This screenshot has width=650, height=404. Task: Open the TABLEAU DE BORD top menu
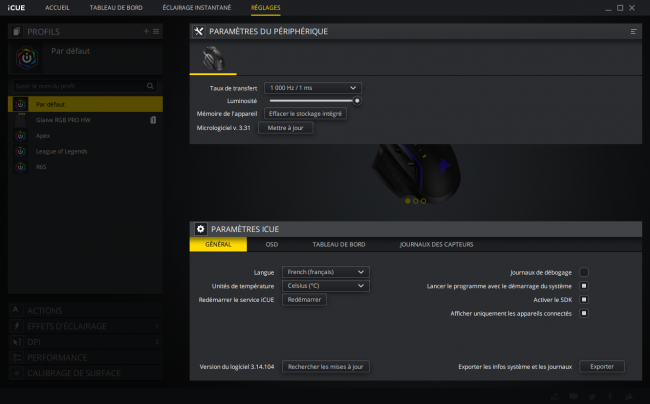coord(116,7)
